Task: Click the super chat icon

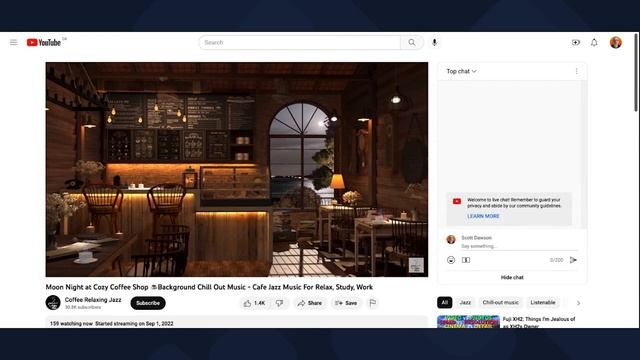Action: pyautogui.click(x=466, y=260)
